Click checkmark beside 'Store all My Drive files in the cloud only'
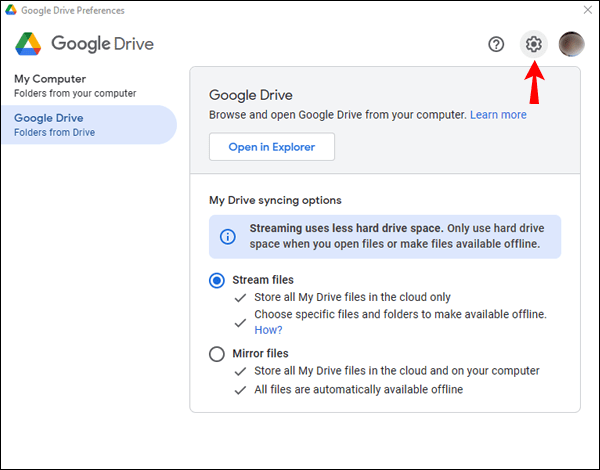Viewport: 600px width, 470px height. (239, 298)
